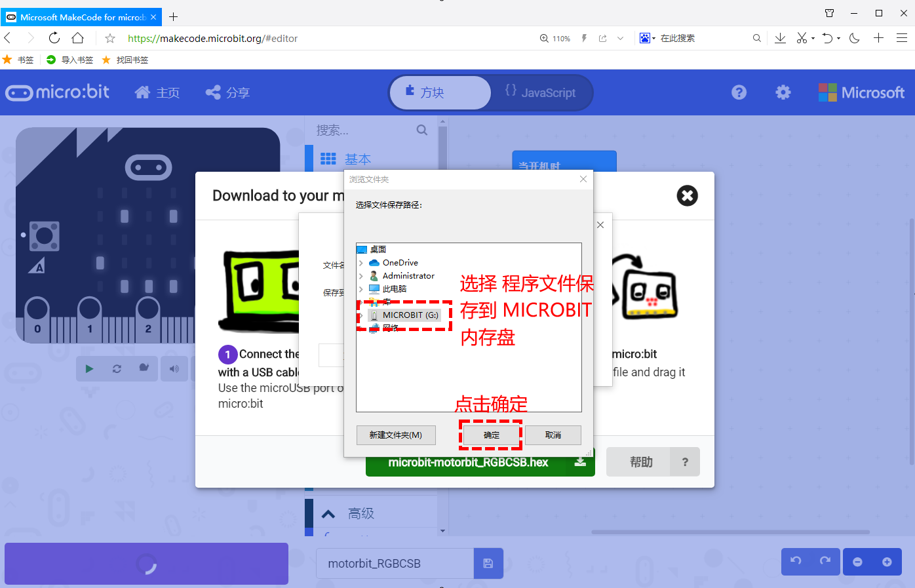Click the workspace horizontal scrollbar
The image size is (915, 588).
click(730, 532)
